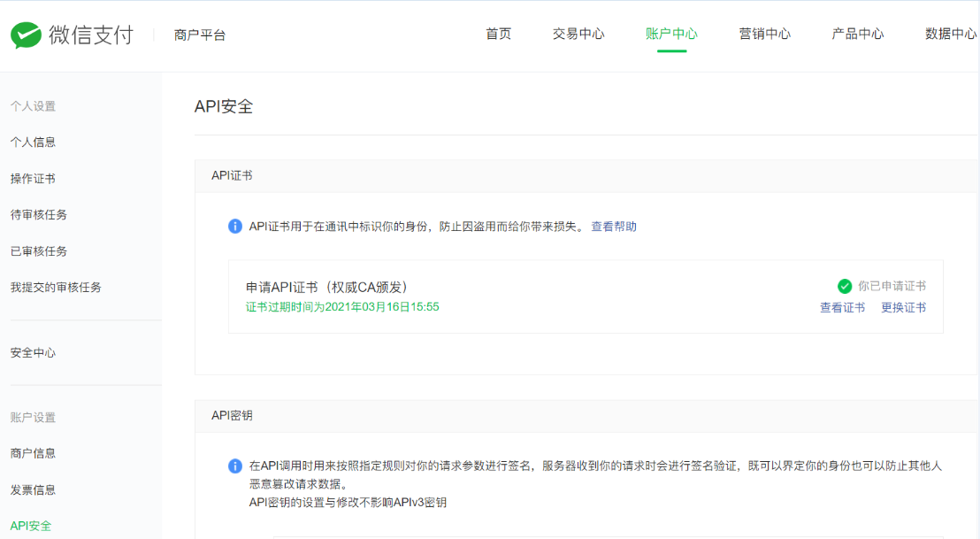Open 数据中心 tab
The image size is (980, 539).
pyautogui.click(x=951, y=34)
